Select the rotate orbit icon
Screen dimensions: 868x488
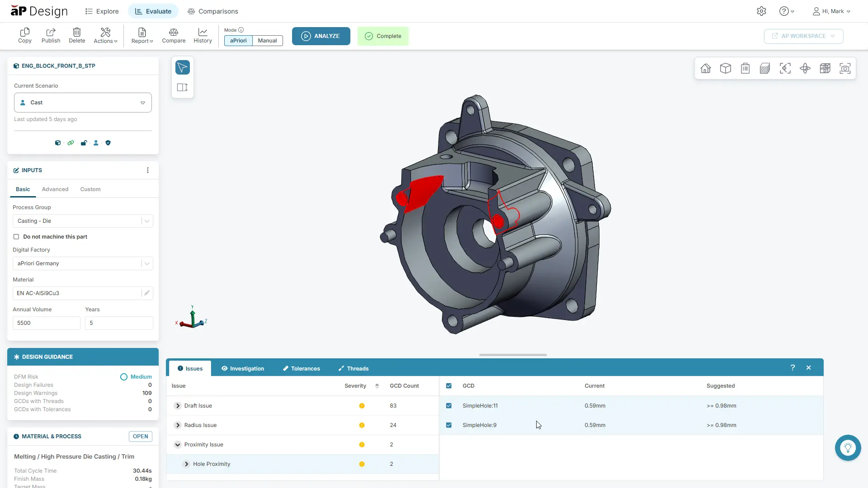point(805,68)
